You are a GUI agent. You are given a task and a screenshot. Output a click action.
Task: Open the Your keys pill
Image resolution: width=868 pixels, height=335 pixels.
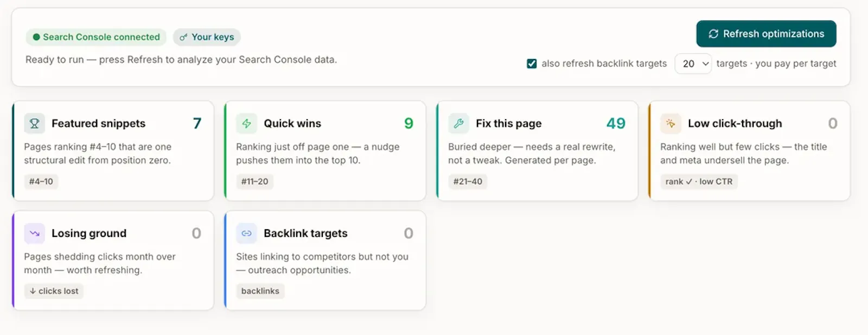point(207,37)
